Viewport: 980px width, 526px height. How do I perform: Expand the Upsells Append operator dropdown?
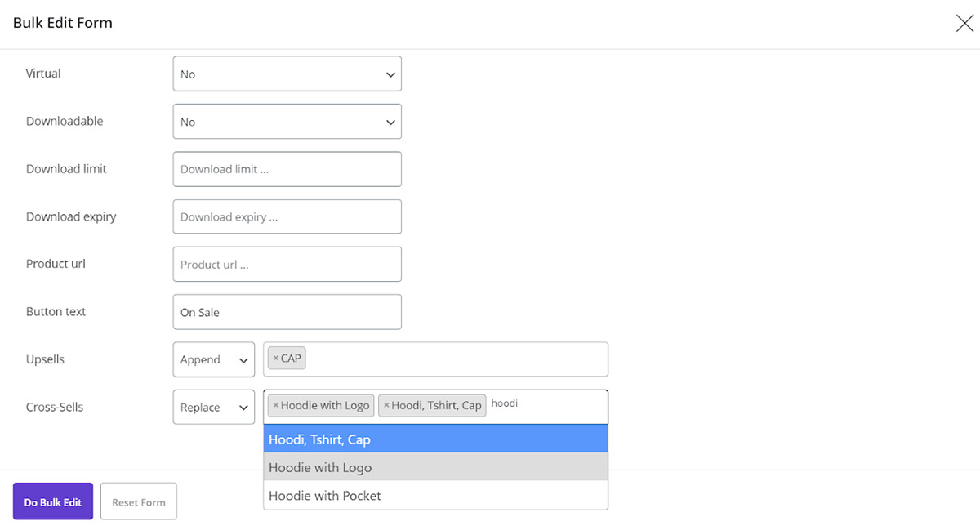tap(213, 359)
